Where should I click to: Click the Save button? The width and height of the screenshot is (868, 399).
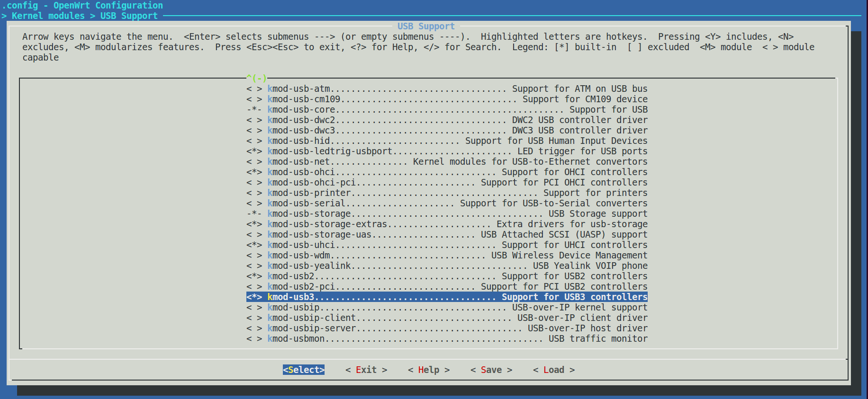(491, 370)
